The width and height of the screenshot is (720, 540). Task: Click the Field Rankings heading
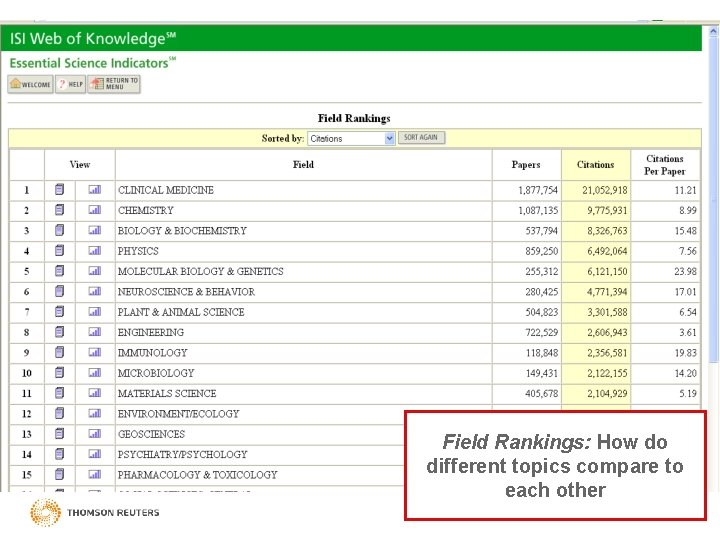point(354,118)
